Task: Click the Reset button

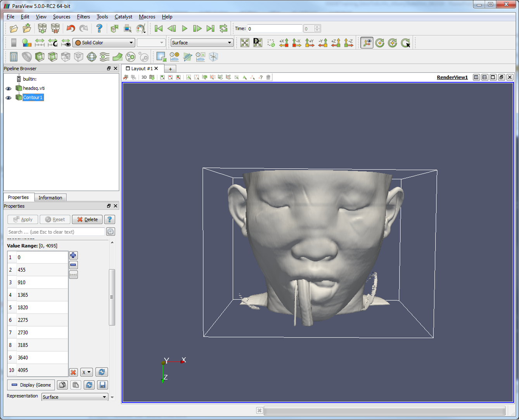Action: click(55, 219)
